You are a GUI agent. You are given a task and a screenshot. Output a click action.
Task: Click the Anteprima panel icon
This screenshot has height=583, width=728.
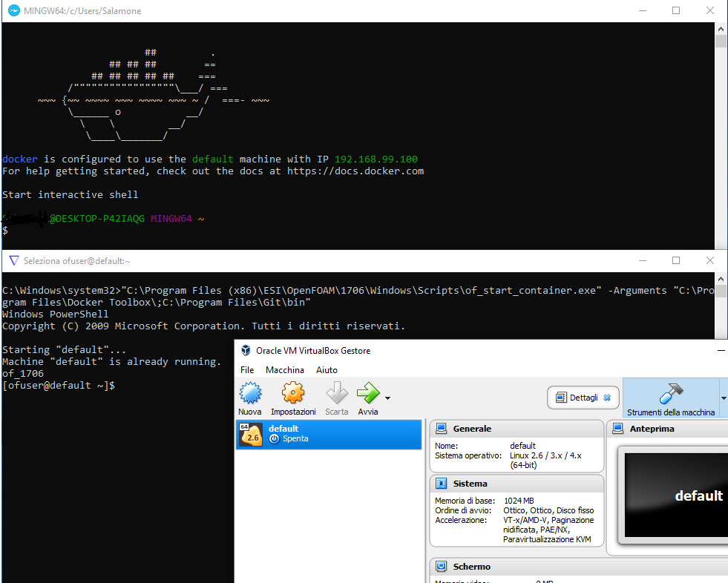click(x=617, y=429)
